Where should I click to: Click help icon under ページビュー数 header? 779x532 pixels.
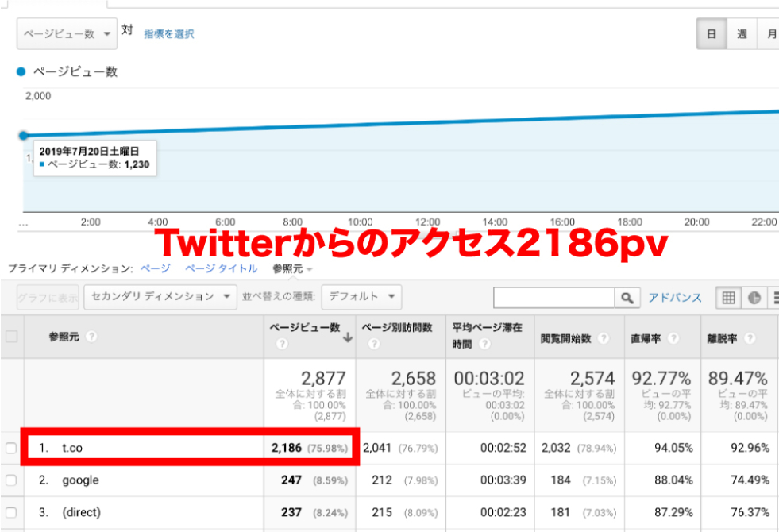pos(282,344)
